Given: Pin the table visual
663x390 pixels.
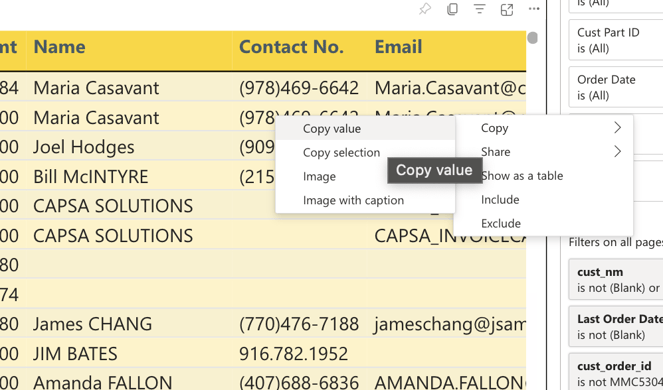Looking at the screenshot, I should pyautogui.click(x=425, y=9).
